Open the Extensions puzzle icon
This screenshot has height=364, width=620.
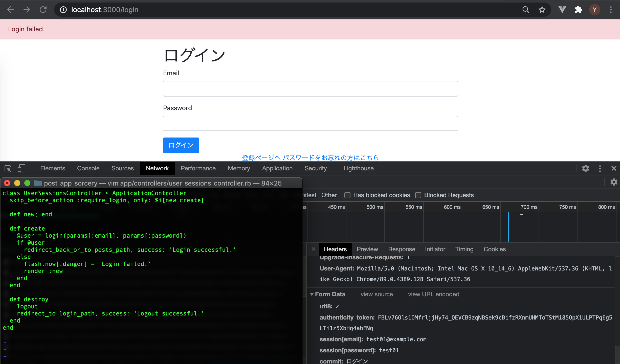click(x=578, y=10)
